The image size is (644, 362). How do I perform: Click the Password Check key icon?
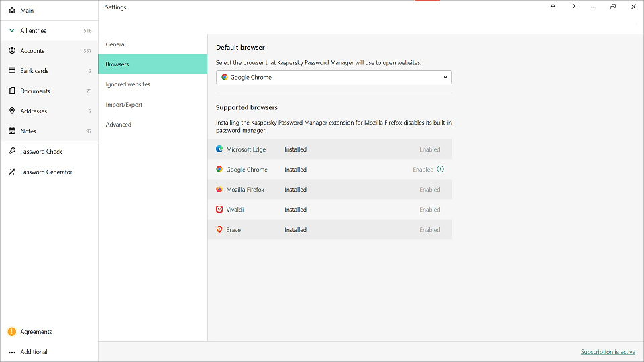tap(12, 151)
